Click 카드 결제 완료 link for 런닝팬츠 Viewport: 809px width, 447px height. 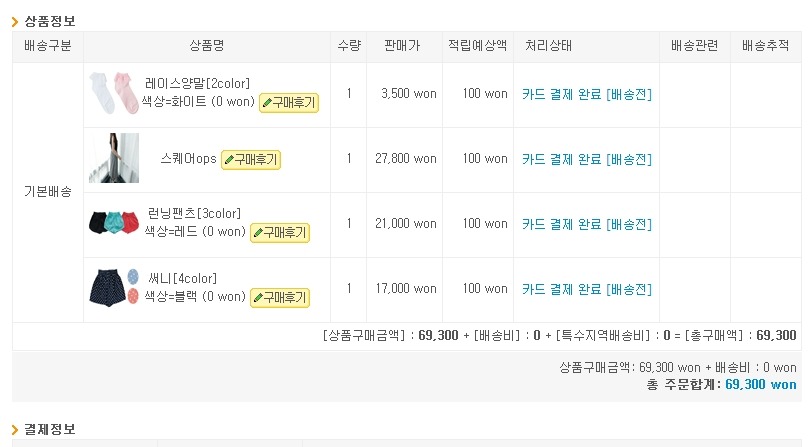coord(586,224)
